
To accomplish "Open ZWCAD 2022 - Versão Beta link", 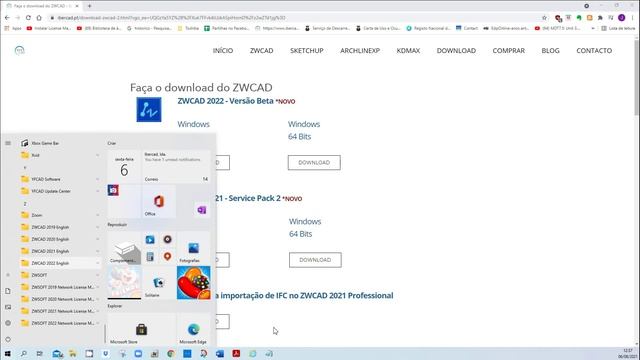I will tap(225, 101).
